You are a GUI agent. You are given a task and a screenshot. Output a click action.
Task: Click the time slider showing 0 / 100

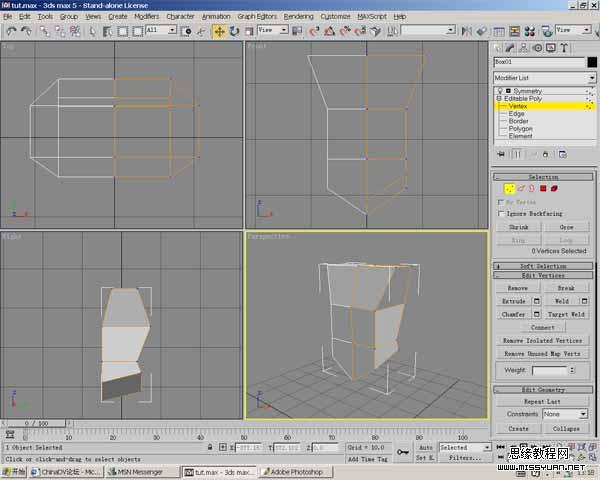[x=37, y=423]
